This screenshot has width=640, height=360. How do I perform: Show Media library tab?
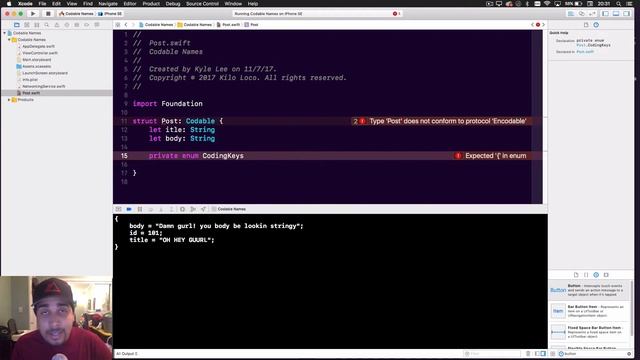click(606, 275)
